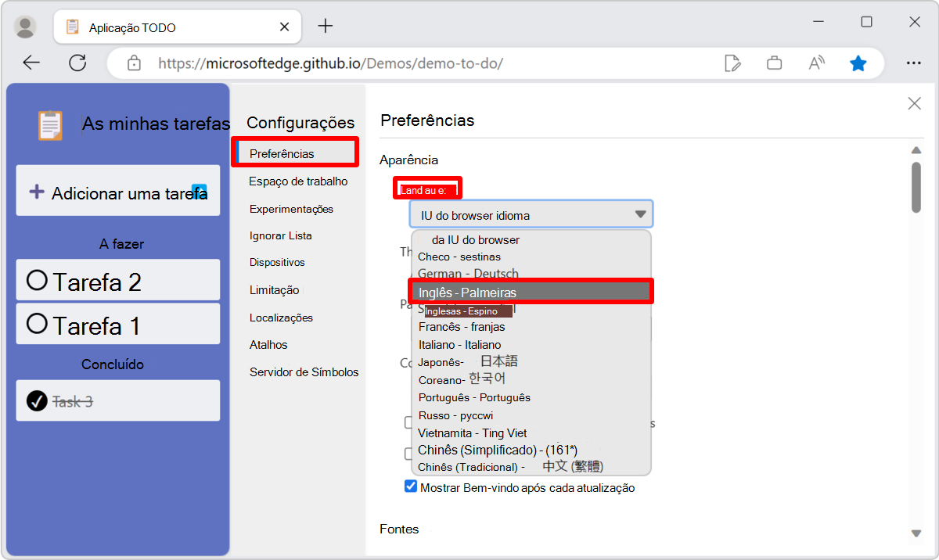Click the settings vertical scrollbar thumb
The width and height of the screenshot is (939, 560).
(x=916, y=187)
